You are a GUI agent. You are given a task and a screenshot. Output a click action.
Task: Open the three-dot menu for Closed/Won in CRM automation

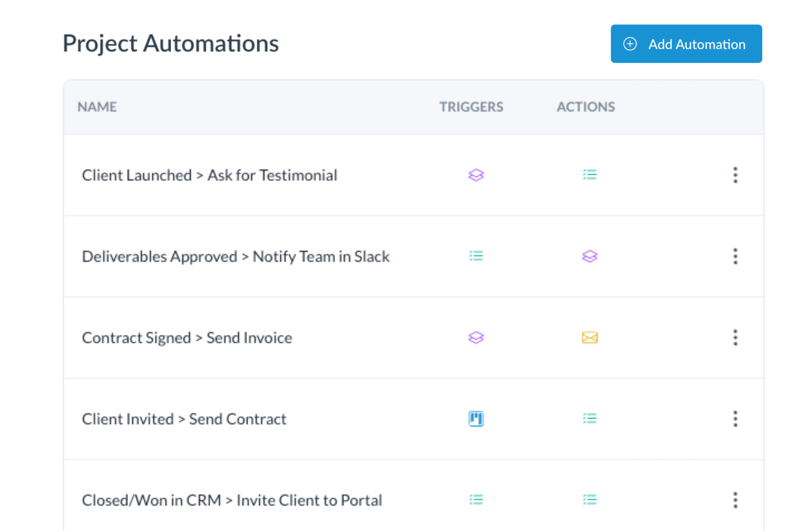[x=735, y=500]
